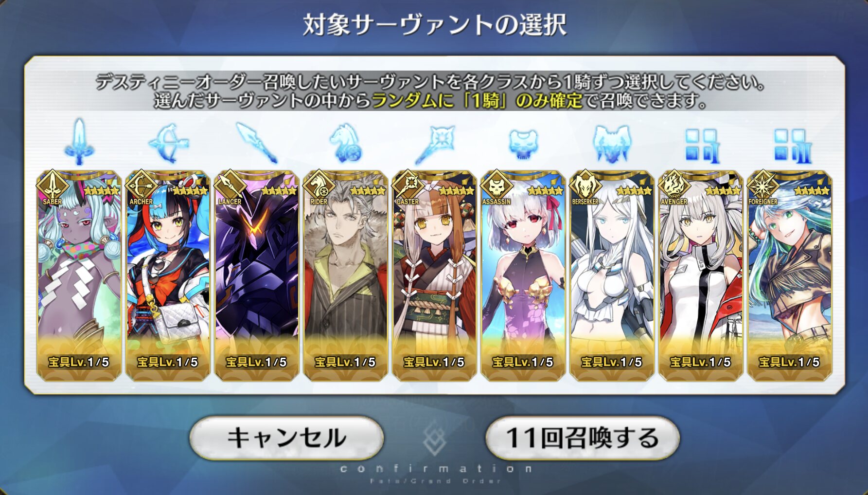Screen dimensions: 868x495
Task: Click the first EXTRA class squares icon
Action: pyautogui.click(x=701, y=146)
